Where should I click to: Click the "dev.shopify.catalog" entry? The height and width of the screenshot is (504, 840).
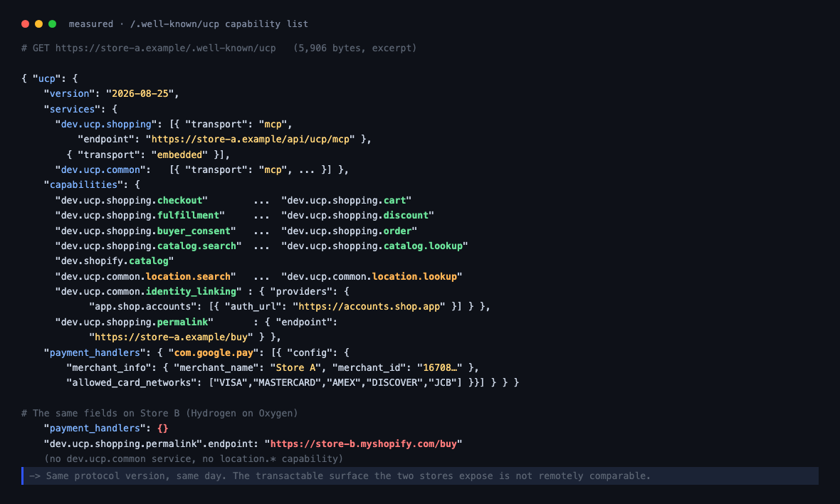click(115, 261)
